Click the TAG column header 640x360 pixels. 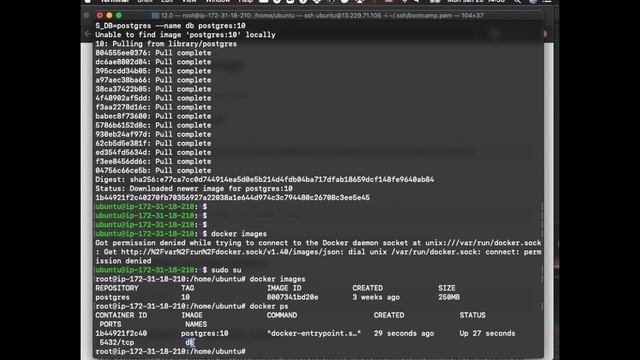pyautogui.click(x=188, y=288)
